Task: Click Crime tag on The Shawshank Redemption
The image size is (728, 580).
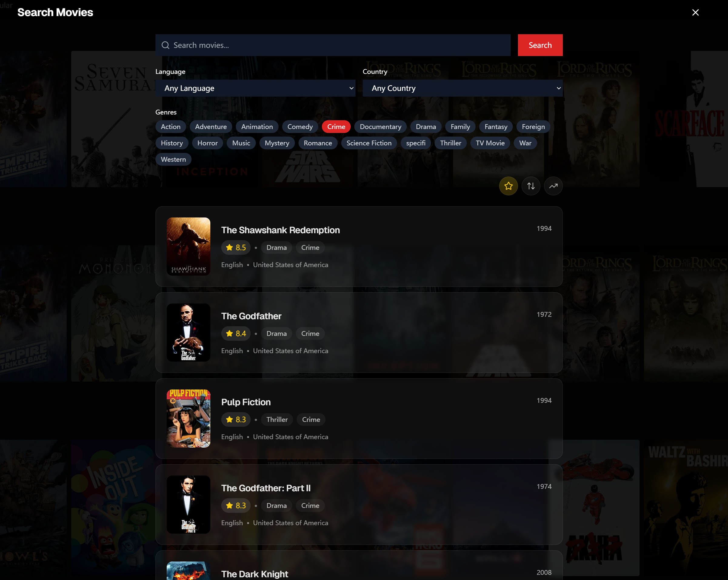Action: pos(310,248)
